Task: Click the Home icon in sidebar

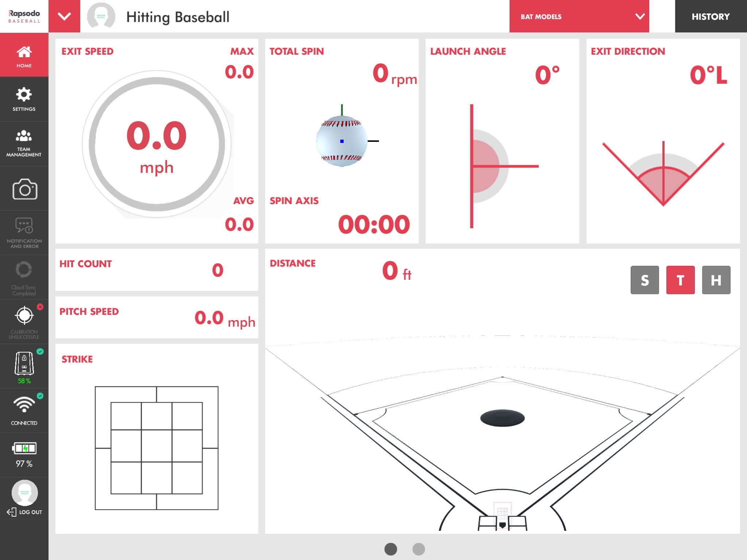Action: tap(24, 58)
